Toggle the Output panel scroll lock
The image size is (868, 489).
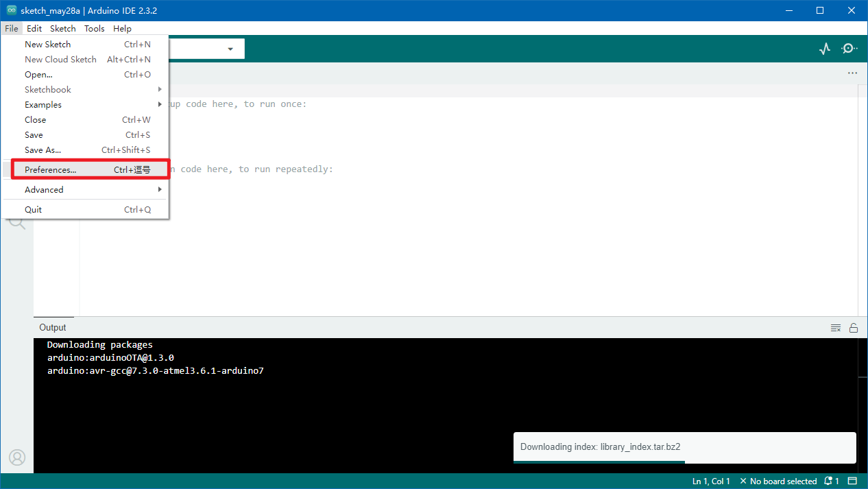(854, 328)
